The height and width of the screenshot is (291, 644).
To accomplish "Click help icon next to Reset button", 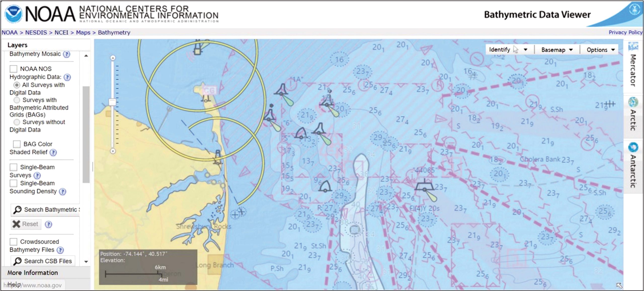I will coord(48,224).
